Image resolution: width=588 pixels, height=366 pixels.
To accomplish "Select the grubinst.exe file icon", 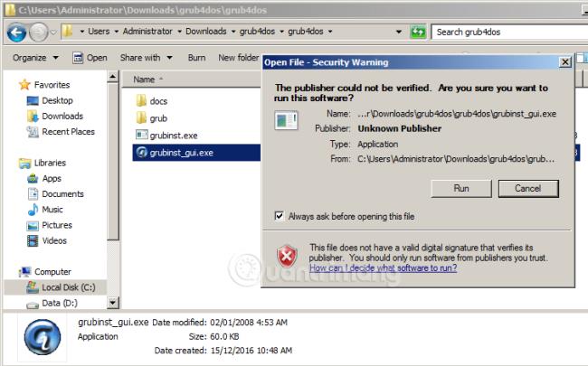I will 141,135.
